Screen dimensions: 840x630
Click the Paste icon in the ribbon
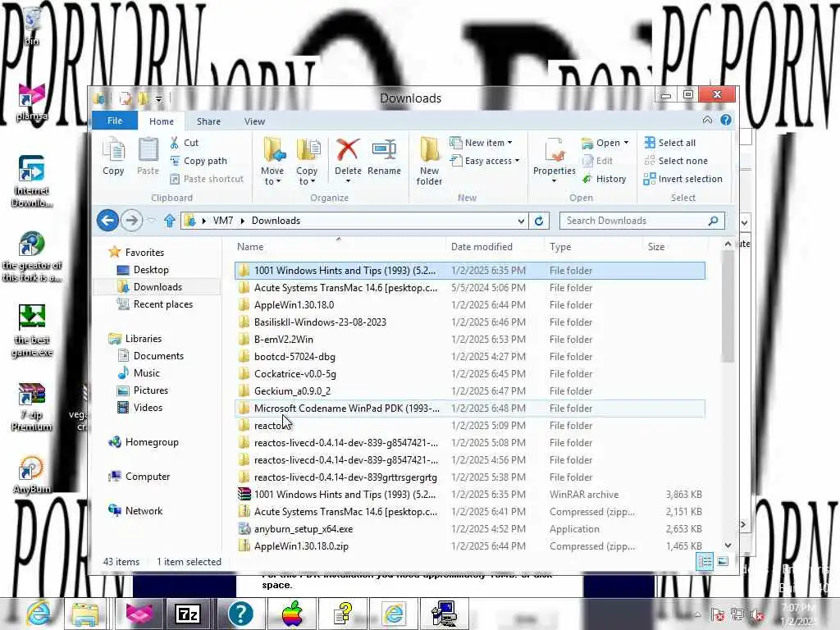(148, 156)
